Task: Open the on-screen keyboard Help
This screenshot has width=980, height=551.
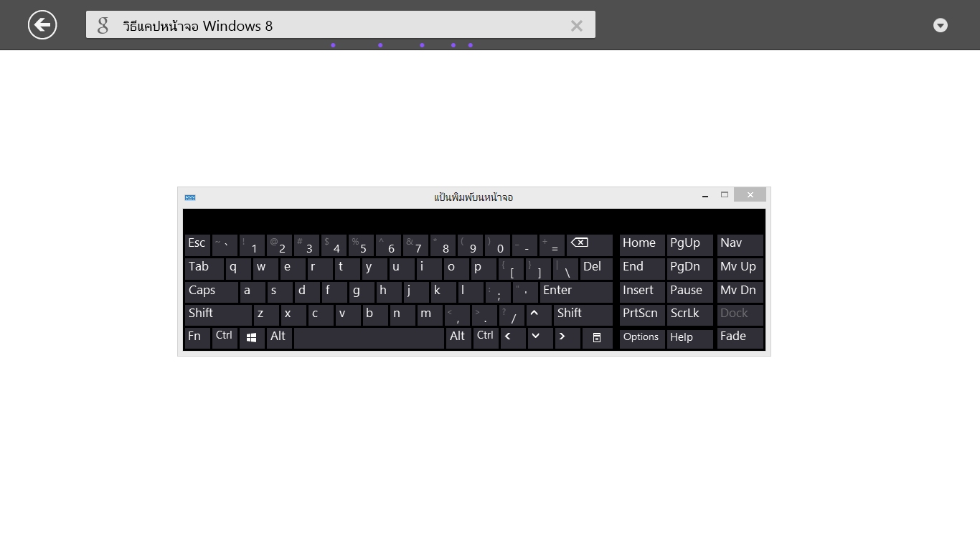Action: (689, 338)
